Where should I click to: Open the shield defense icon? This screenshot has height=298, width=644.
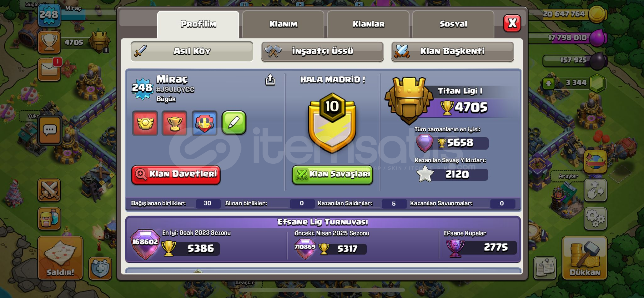tap(100, 268)
